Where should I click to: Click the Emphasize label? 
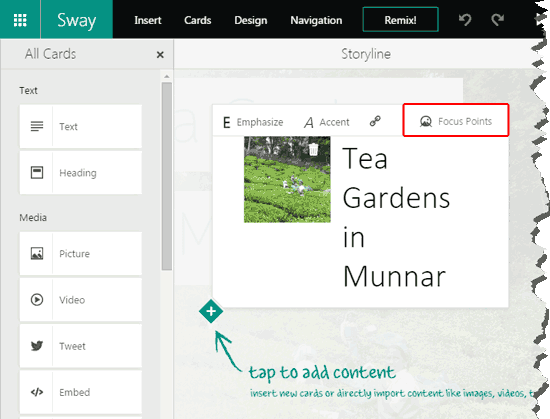(x=260, y=122)
